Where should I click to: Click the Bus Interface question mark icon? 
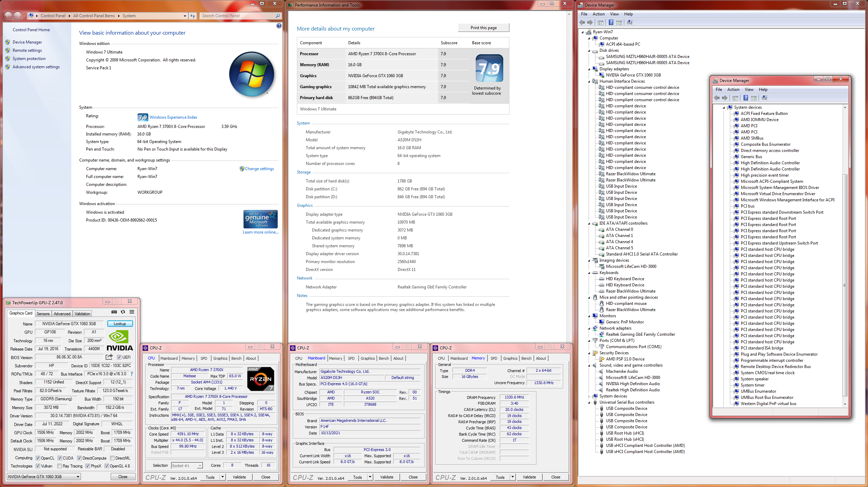tap(132, 374)
